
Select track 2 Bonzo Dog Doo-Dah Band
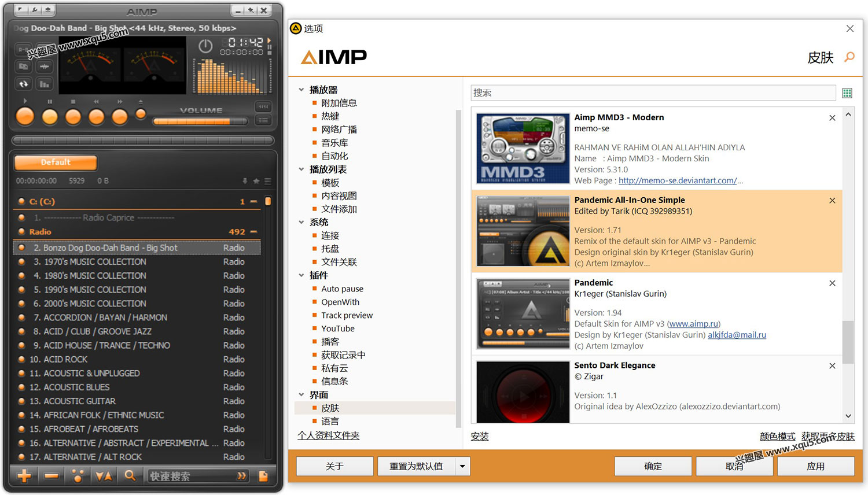click(x=137, y=247)
